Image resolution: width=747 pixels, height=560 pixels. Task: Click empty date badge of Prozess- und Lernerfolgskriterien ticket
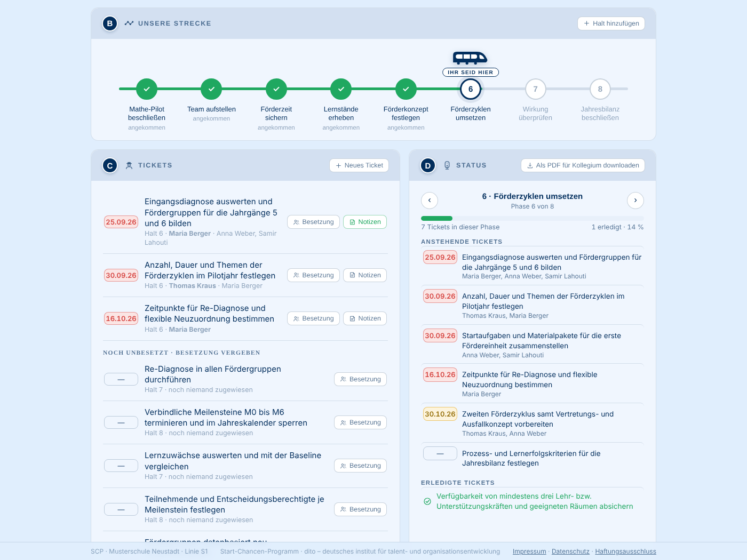click(440, 453)
